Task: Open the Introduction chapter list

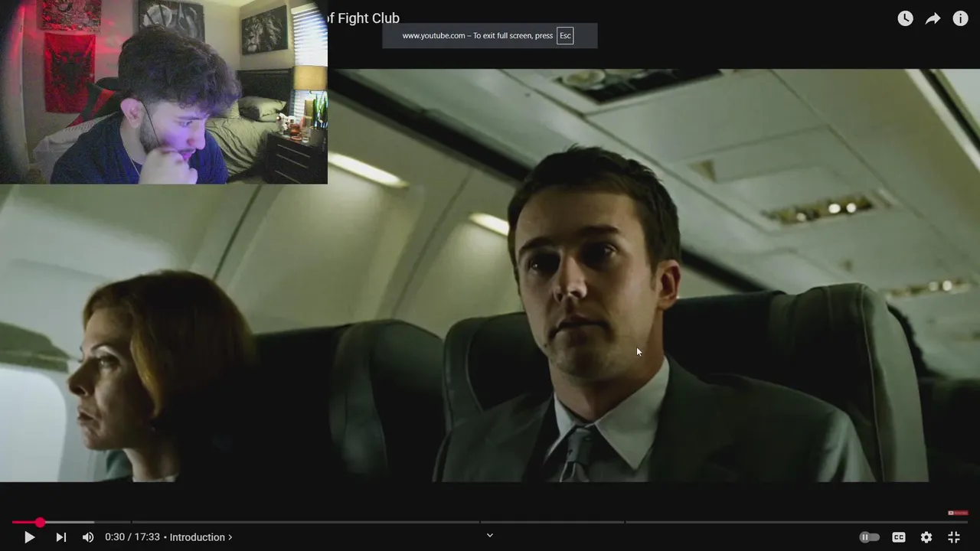Action: (x=201, y=537)
